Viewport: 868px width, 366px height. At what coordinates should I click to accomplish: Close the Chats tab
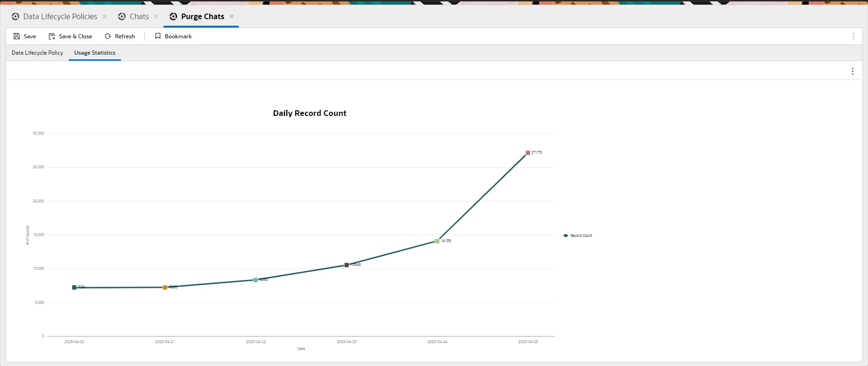(x=156, y=16)
